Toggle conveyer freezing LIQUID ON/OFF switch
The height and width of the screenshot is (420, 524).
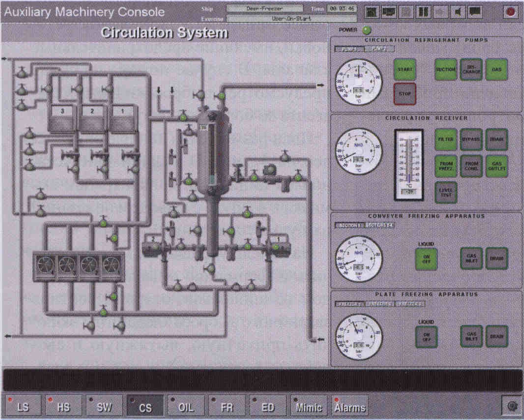coord(426,259)
